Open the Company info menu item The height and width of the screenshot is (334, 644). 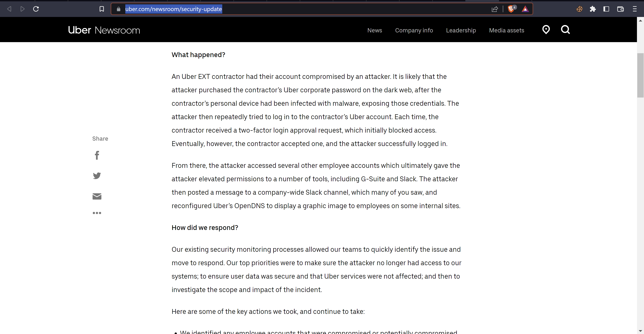click(414, 30)
